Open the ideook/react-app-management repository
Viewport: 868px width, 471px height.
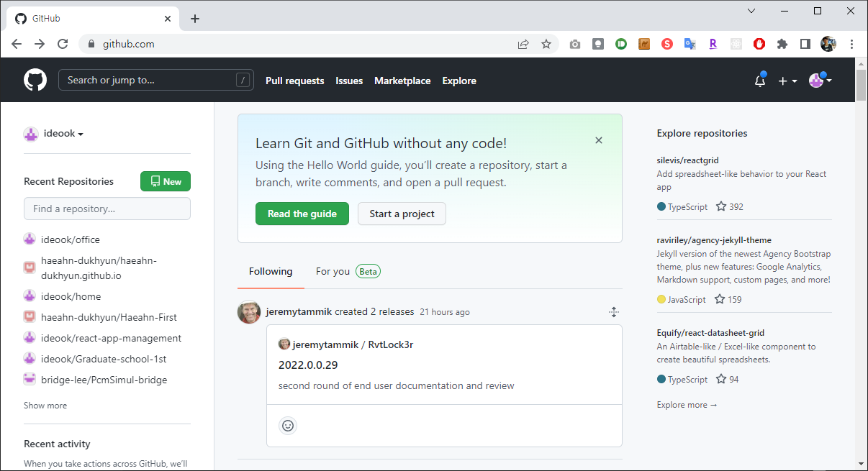coord(111,338)
